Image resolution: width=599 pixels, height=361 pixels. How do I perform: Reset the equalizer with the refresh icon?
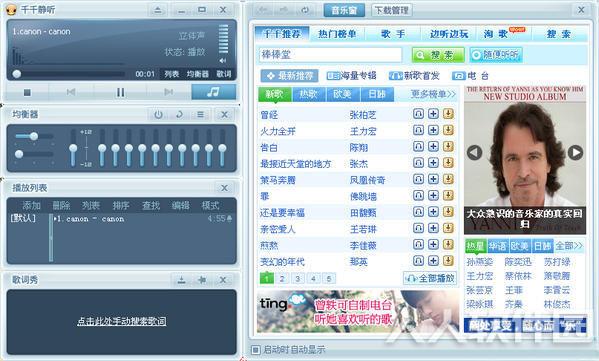[x=179, y=114]
